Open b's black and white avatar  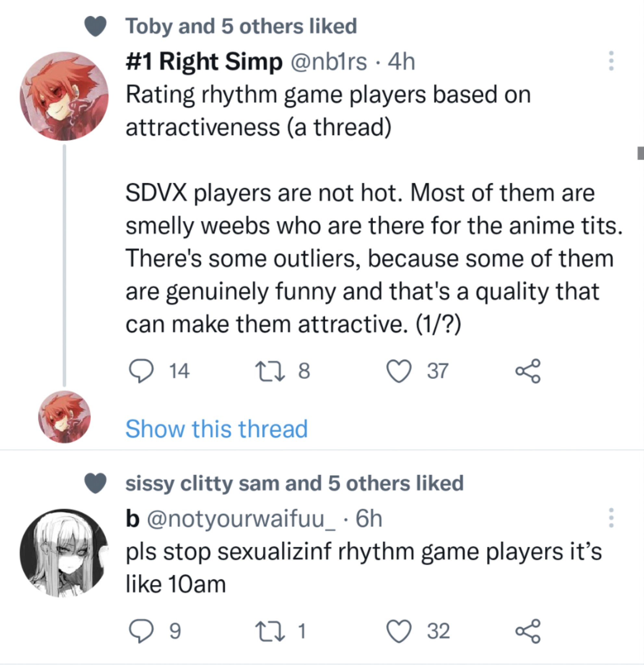(x=64, y=553)
